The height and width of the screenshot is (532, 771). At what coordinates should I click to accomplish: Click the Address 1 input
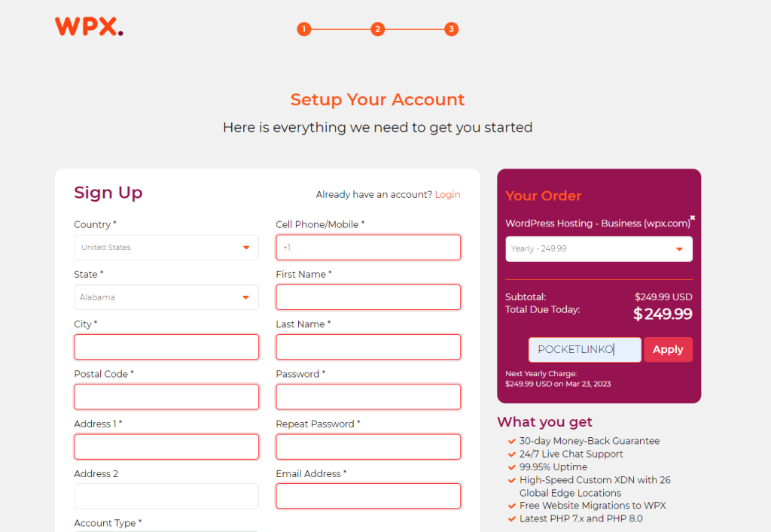166,446
